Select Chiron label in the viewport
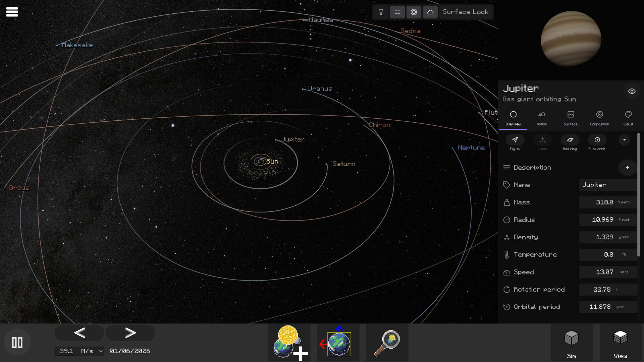The height and width of the screenshot is (362, 644). pos(380,125)
